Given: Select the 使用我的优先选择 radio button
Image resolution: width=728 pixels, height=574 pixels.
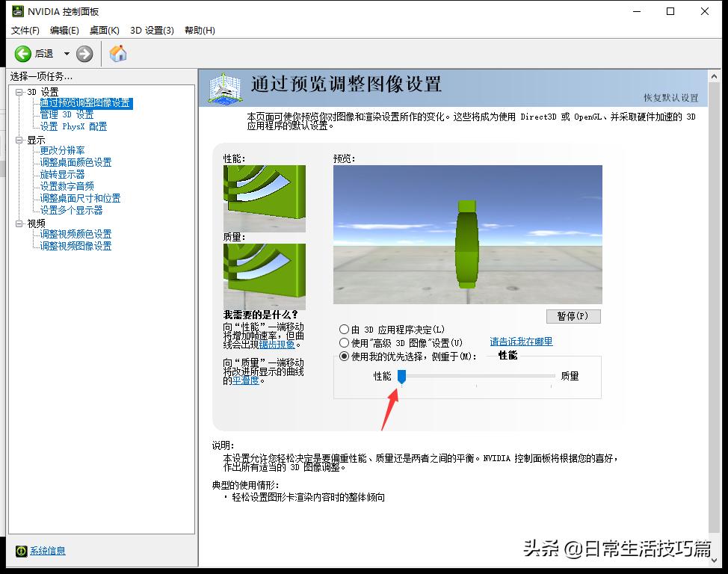Looking at the screenshot, I should click(345, 356).
